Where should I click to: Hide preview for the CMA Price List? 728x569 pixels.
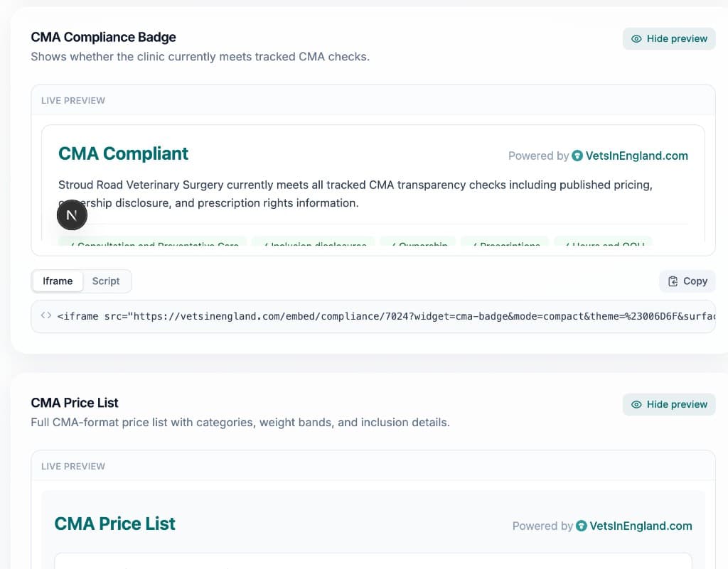coord(668,404)
